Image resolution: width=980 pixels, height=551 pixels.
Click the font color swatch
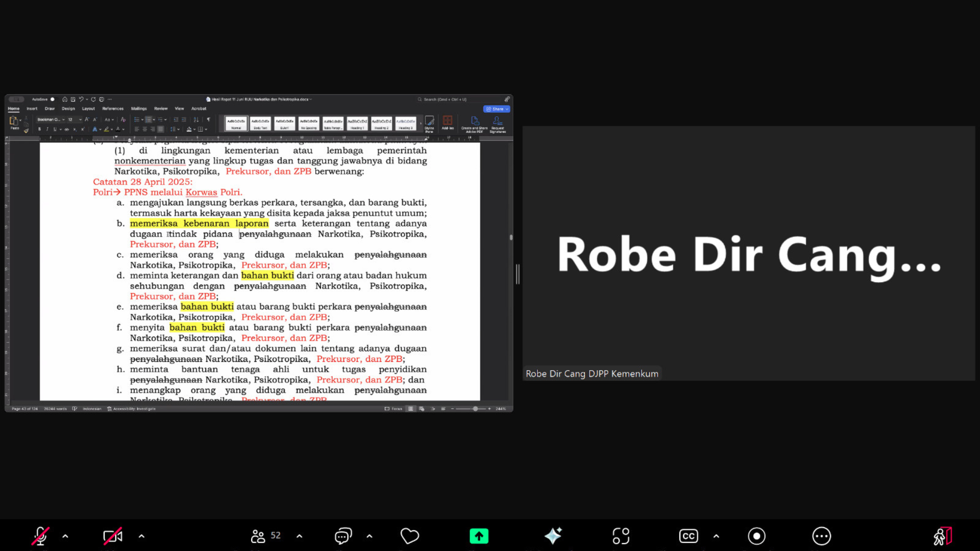pyautogui.click(x=118, y=130)
